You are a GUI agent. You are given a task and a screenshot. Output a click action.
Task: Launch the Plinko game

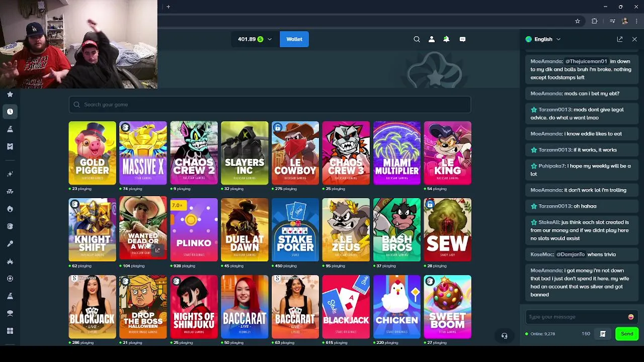[194, 230]
